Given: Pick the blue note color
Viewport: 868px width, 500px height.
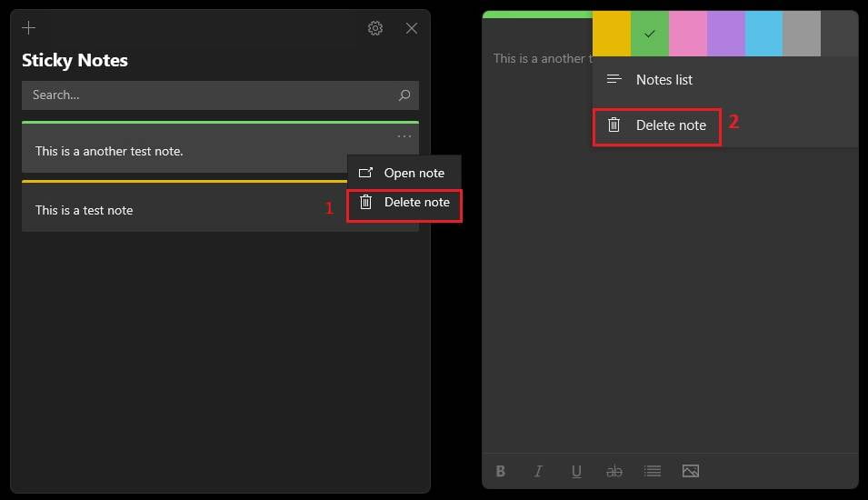Looking at the screenshot, I should point(763,34).
